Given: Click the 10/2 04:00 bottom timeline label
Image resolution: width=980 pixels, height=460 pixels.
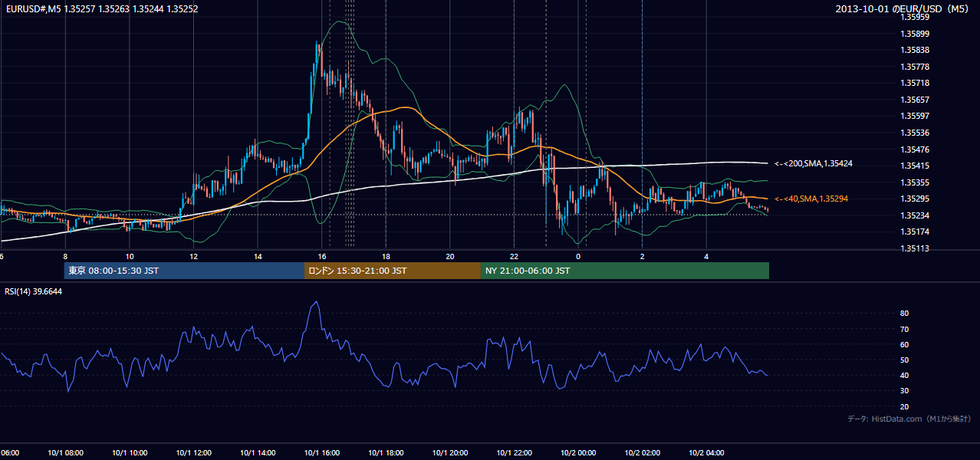Looking at the screenshot, I should click(x=706, y=452).
